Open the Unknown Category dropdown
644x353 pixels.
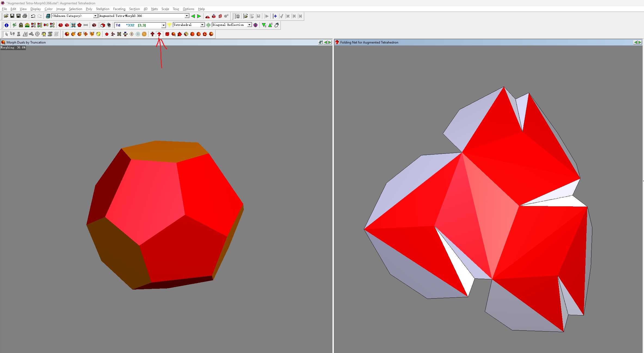pos(95,16)
